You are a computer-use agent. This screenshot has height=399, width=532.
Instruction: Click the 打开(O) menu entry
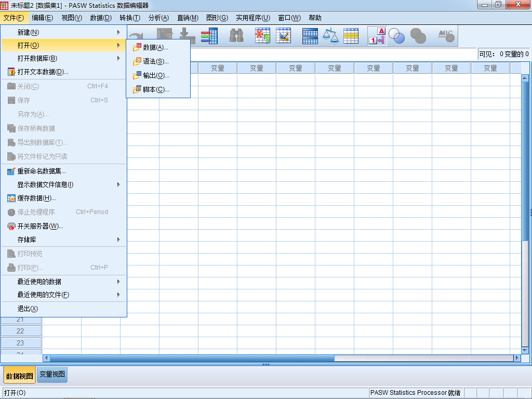64,45
